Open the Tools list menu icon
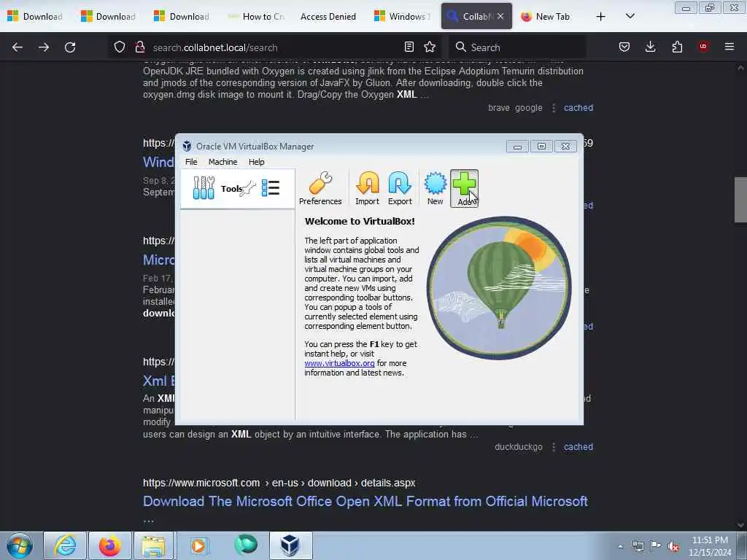Viewport: 747px width, 560px height. (x=271, y=187)
